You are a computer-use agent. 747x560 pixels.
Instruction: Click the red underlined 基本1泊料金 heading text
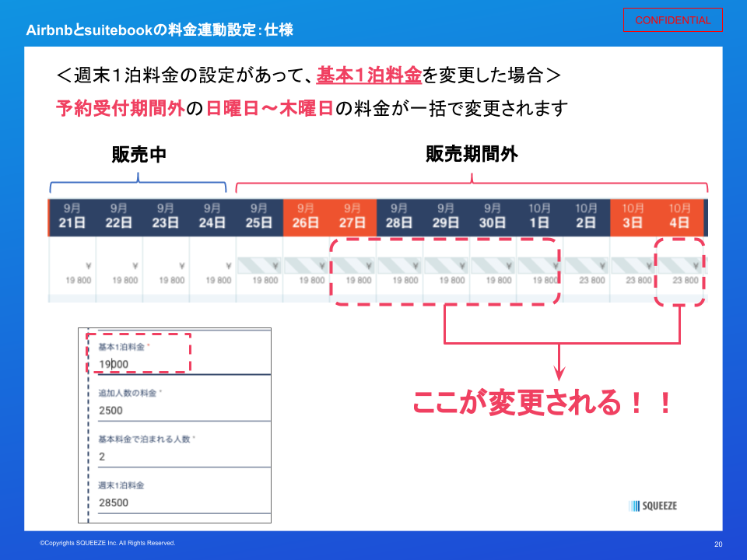coord(369,75)
